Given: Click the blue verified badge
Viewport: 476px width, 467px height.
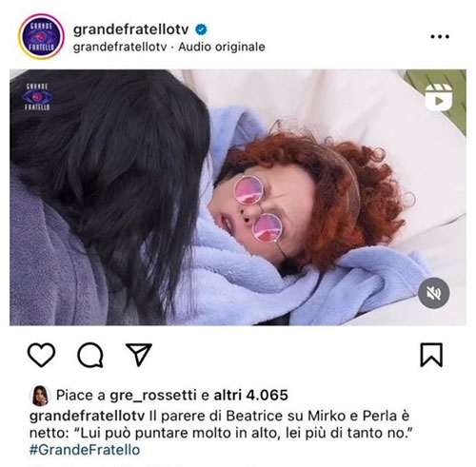Looking at the screenshot, I should tap(201, 29).
